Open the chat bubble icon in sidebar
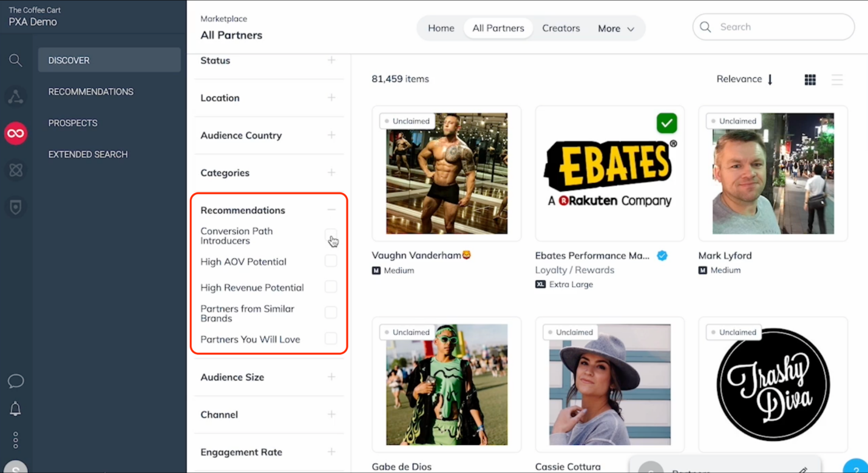Viewport: 868px width, 473px height. [16, 381]
